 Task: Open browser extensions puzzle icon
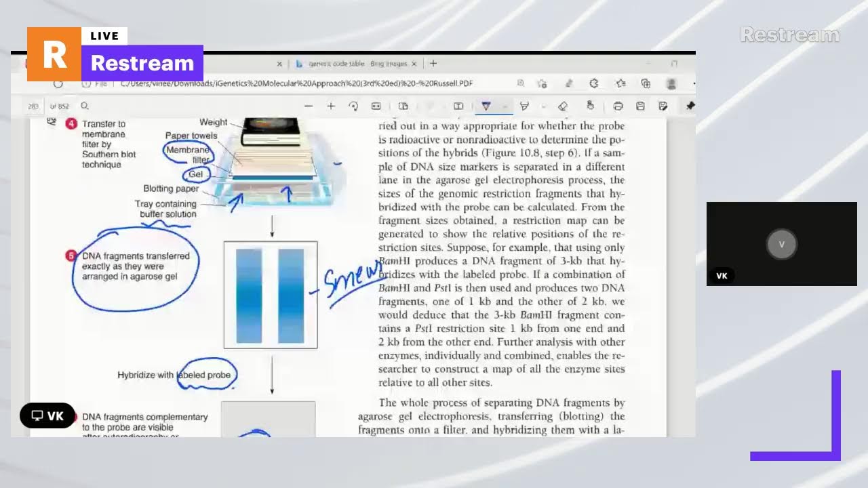click(594, 83)
